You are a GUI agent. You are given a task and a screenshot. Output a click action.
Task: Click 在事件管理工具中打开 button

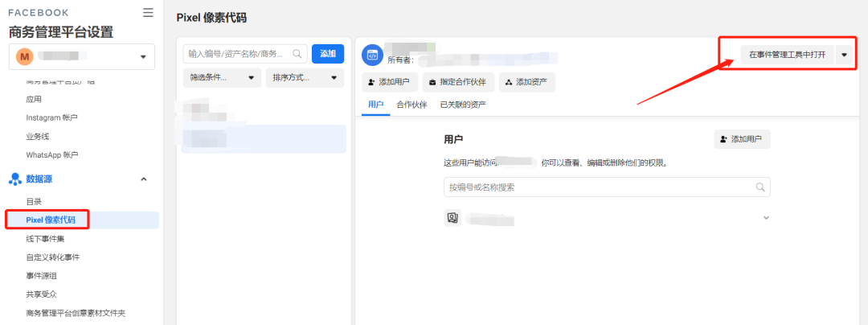pyautogui.click(x=787, y=55)
